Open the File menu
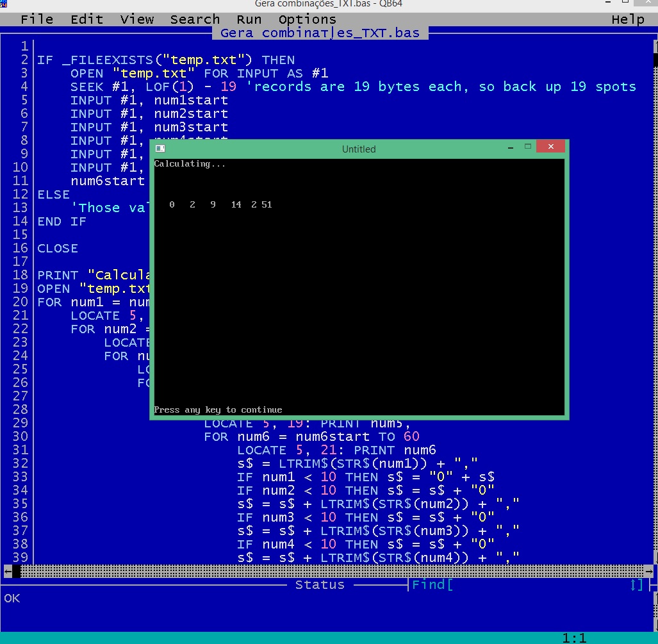 [37, 19]
